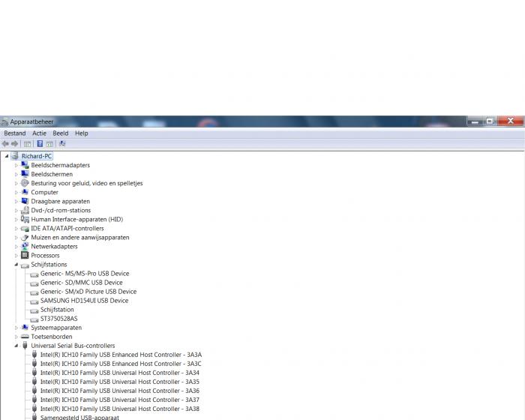Screen dimensions: 525x420
Task: Open the Bestand menu
Action: tap(15, 133)
